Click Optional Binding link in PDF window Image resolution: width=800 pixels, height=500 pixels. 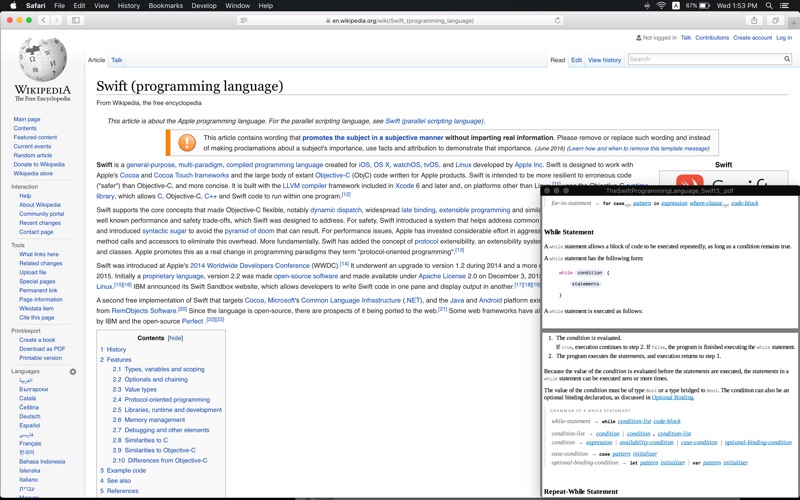point(672,397)
